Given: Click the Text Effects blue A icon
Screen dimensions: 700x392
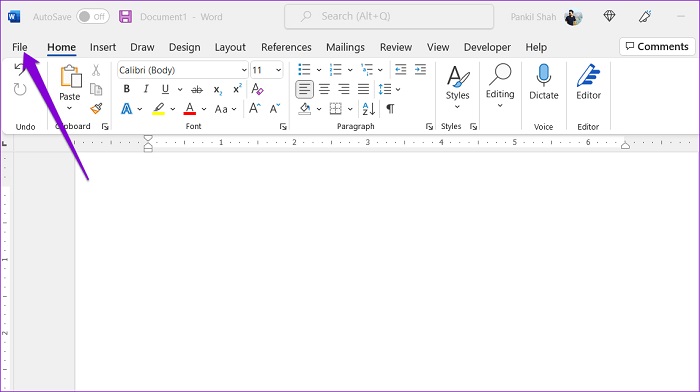Looking at the screenshot, I should pyautogui.click(x=127, y=108).
